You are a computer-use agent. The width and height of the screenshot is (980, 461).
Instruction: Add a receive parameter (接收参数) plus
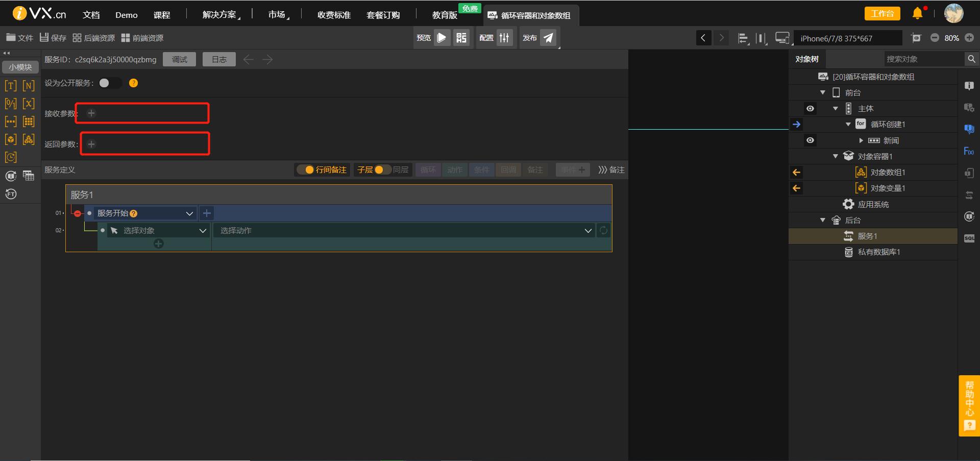91,113
